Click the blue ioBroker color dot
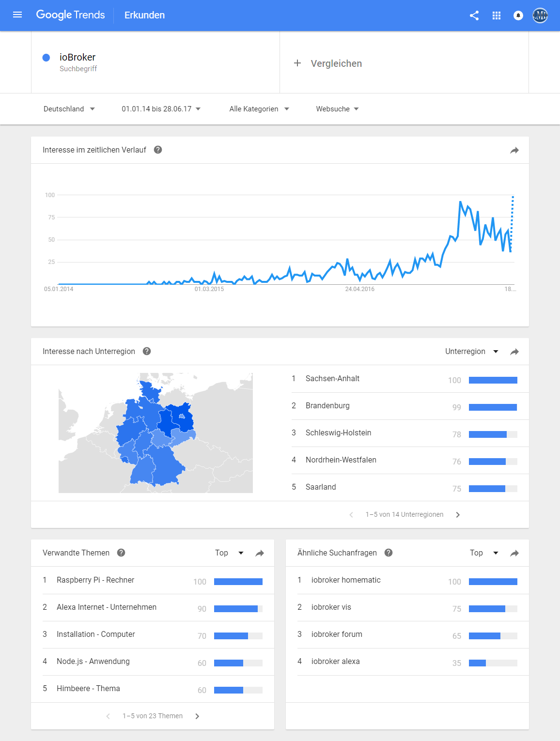 46,58
